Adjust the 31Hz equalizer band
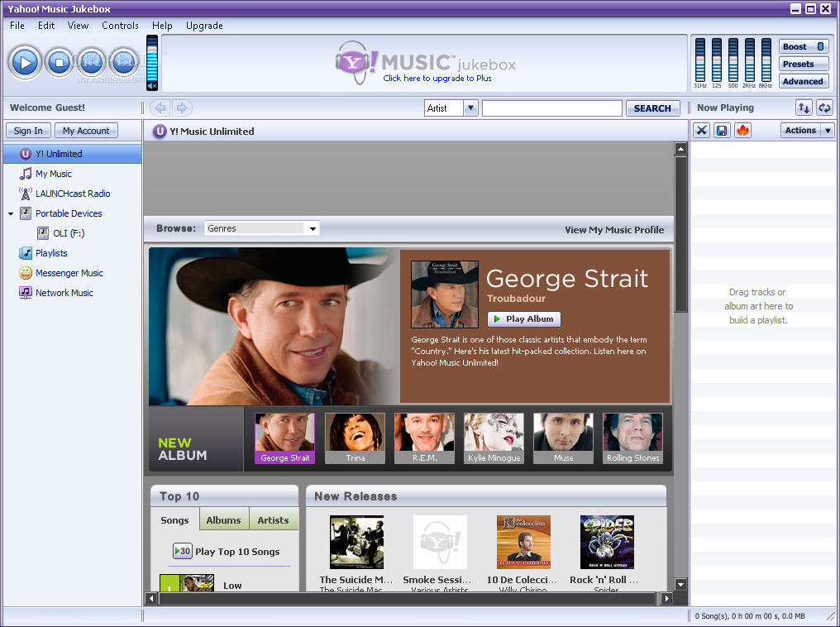The image size is (840, 627). coord(699,60)
